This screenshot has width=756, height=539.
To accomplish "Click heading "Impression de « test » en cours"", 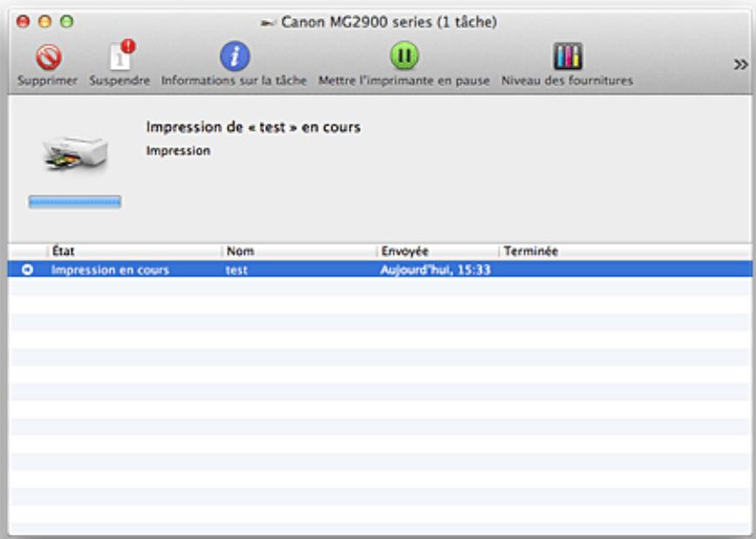I will point(253,127).
